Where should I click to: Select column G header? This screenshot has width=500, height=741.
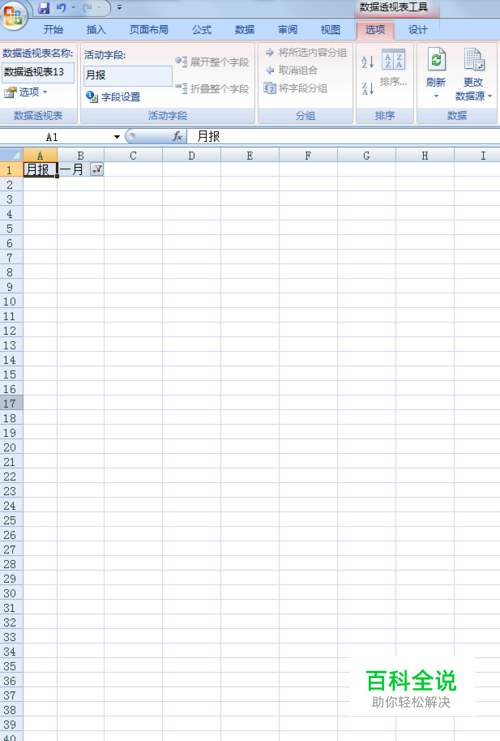click(x=366, y=155)
